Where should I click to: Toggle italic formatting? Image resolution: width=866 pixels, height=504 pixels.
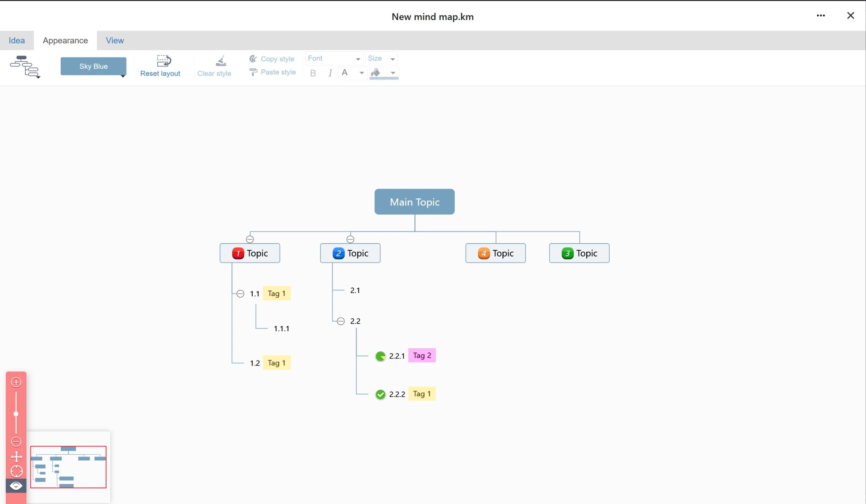(330, 73)
